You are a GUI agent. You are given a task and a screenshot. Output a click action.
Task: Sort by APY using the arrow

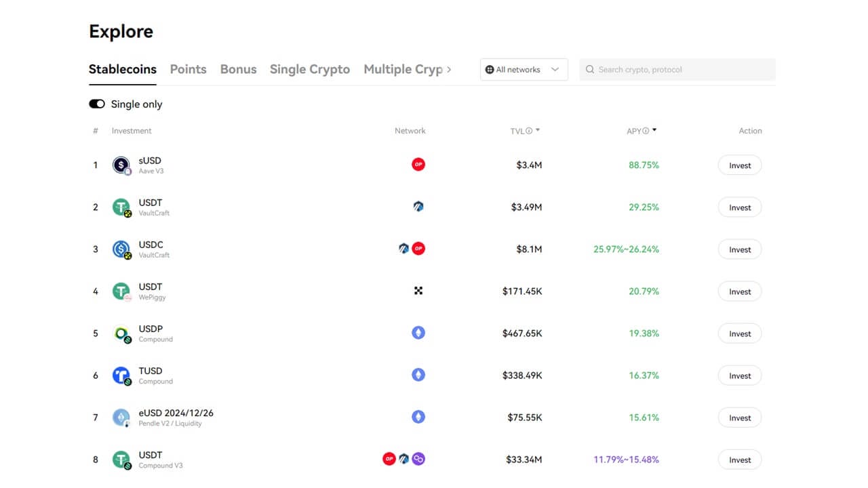654,129
